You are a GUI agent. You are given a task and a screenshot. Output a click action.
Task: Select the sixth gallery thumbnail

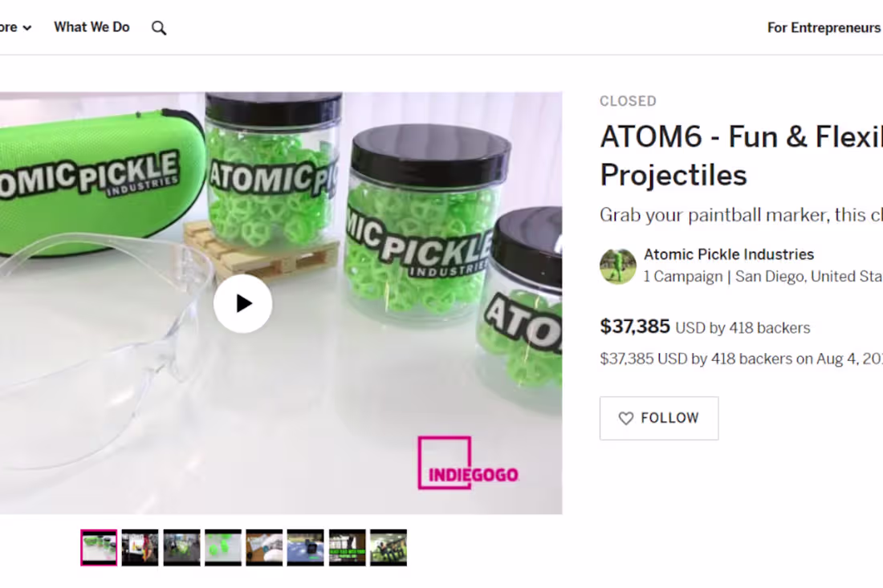pyautogui.click(x=305, y=548)
